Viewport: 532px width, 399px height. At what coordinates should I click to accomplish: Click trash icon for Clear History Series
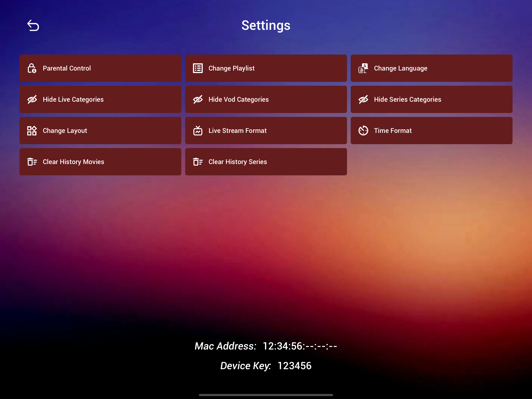pyautogui.click(x=198, y=162)
